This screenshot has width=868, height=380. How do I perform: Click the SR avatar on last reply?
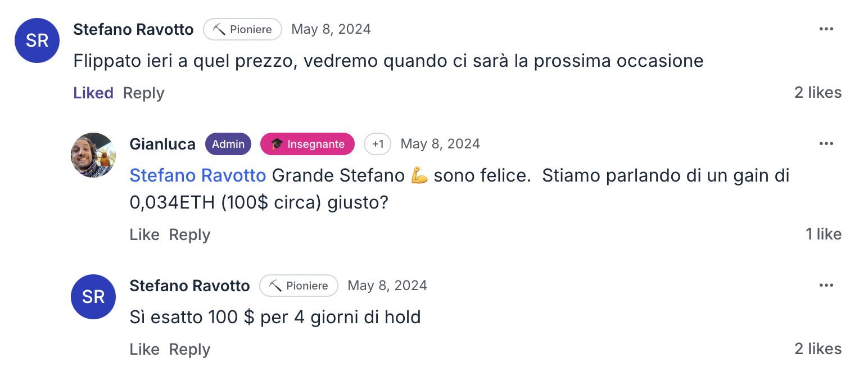pos(93,297)
